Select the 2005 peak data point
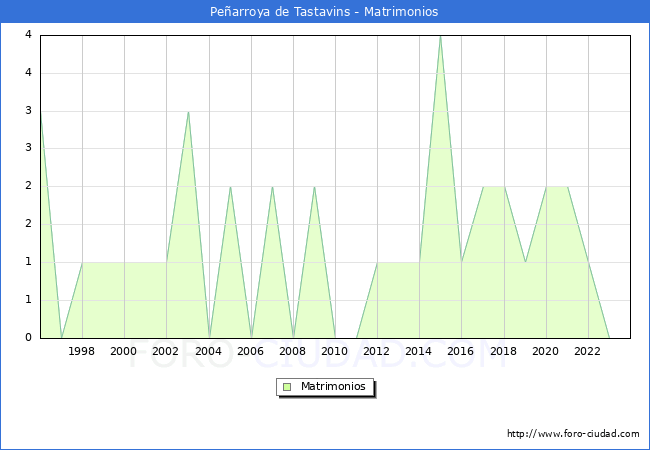 (230, 187)
